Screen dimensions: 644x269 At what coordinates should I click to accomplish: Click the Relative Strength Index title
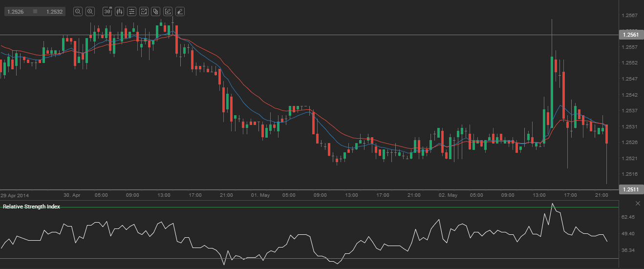coord(31,207)
